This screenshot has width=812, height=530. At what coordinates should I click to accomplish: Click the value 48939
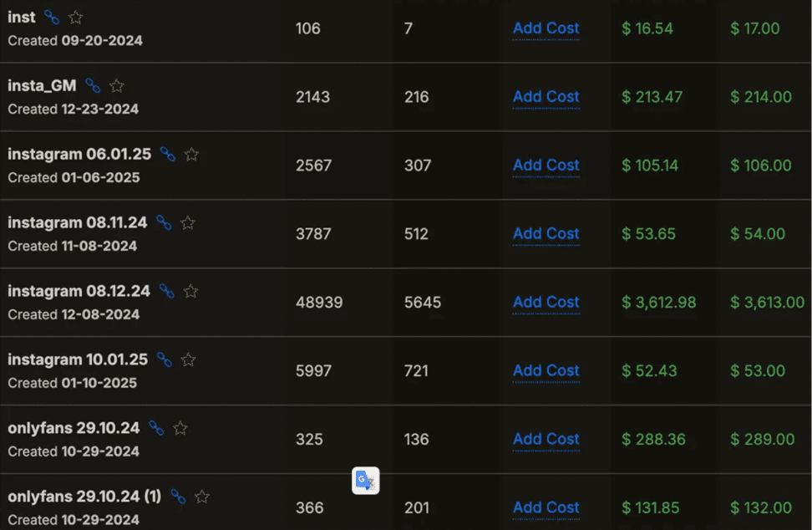(319, 302)
